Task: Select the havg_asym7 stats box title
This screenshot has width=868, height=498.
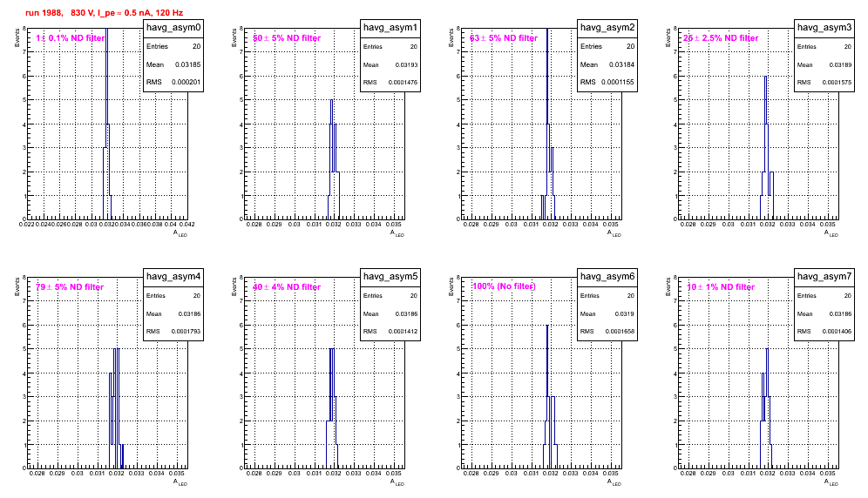Action: click(x=824, y=277)
